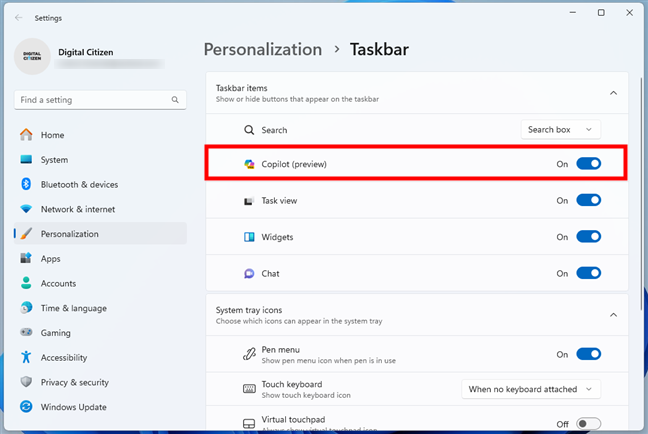The height and width of the screenshot is (434, 648).
Task: Go back using the arrow button
Action: [x=19, y=17]
